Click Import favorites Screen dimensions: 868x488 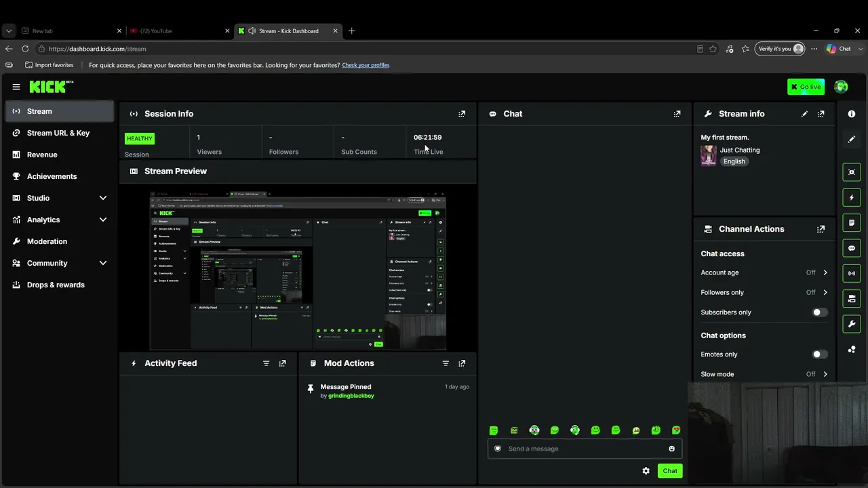tap(50, 65)
